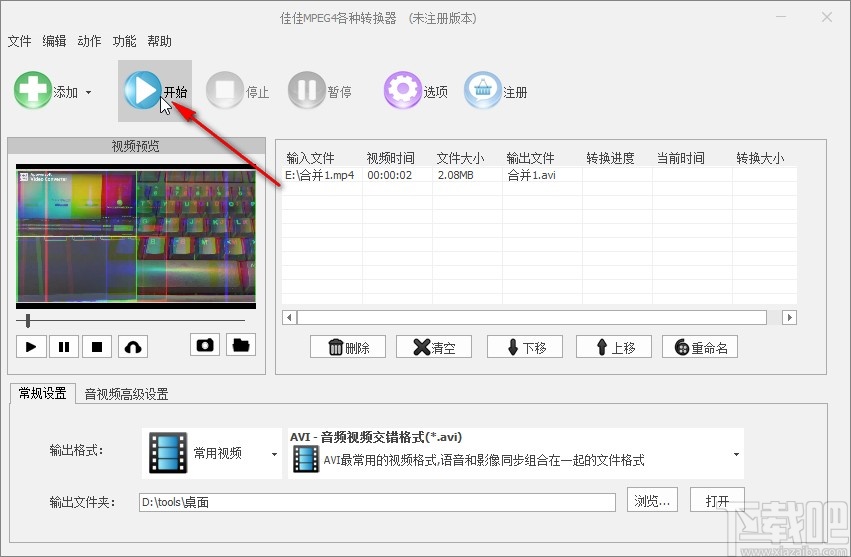Move the file down with 下移
Image resolution: width=851 pixels, height=557 pixels.
click(525, 347)
